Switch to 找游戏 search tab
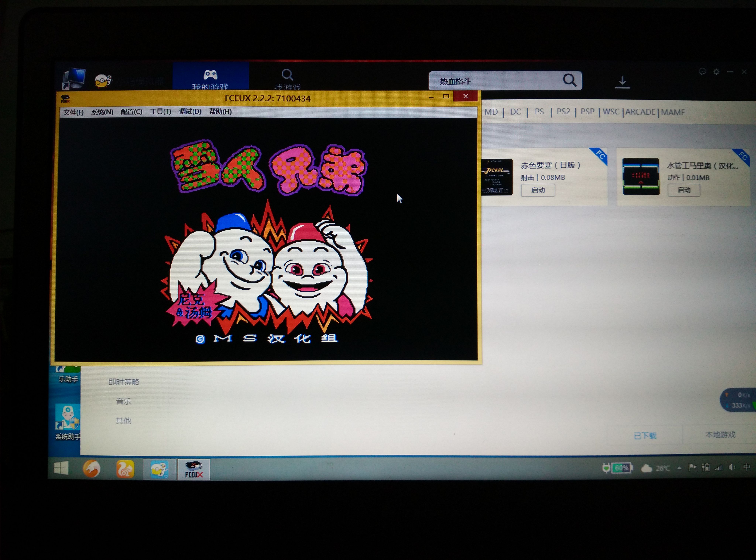 287,79
